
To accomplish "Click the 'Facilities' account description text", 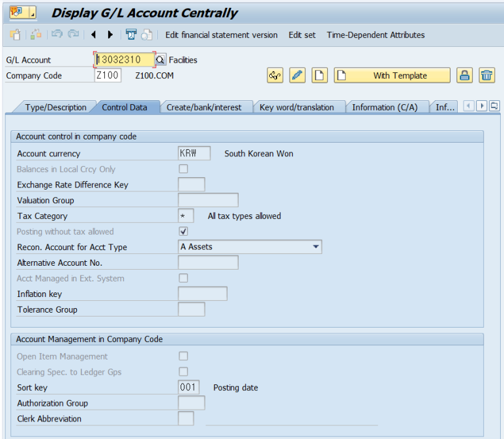I will pyautogui.click(x=183, y=60).
